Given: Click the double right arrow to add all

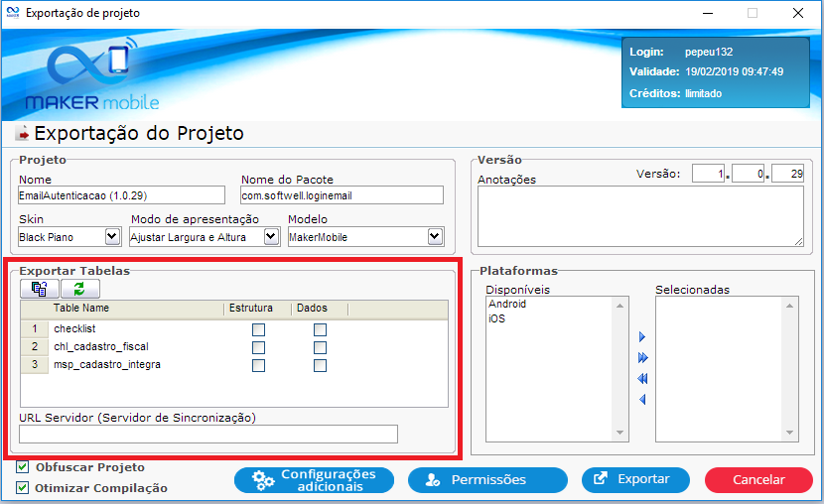Looking at the screenshot, I should coord(642,357).
